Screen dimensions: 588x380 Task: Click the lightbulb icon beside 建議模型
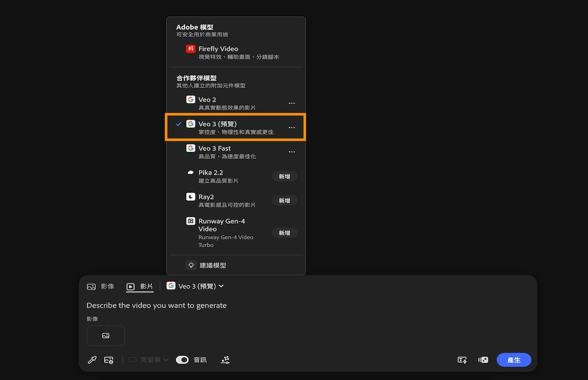point(191,265)
